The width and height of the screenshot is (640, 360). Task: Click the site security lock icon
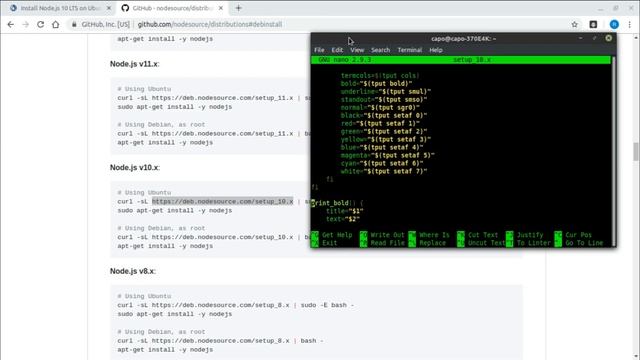pyautogui.click(x=74, y=24)
